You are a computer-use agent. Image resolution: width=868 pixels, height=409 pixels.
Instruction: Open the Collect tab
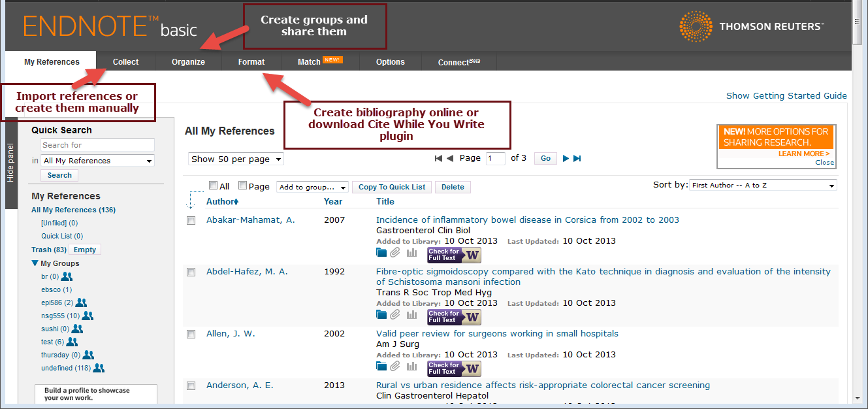[x=125, y=62]
